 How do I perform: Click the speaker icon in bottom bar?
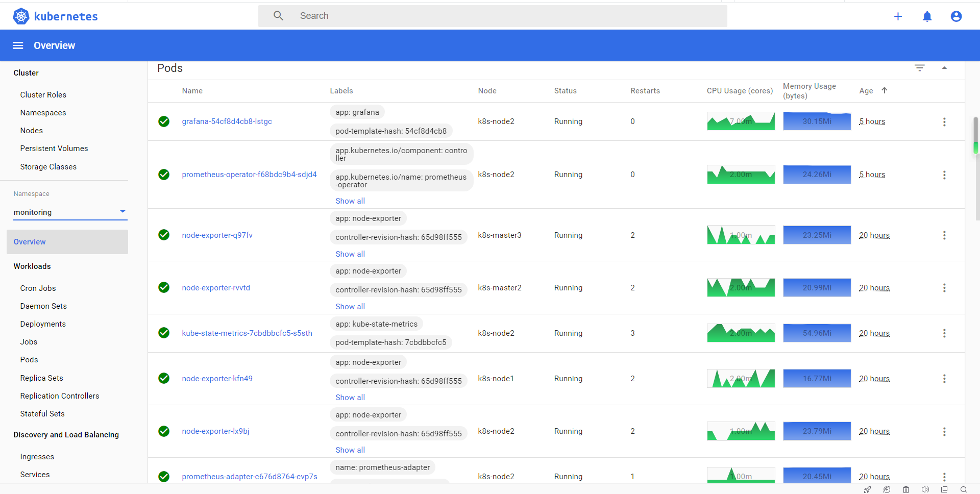click(x=925, y=489)
